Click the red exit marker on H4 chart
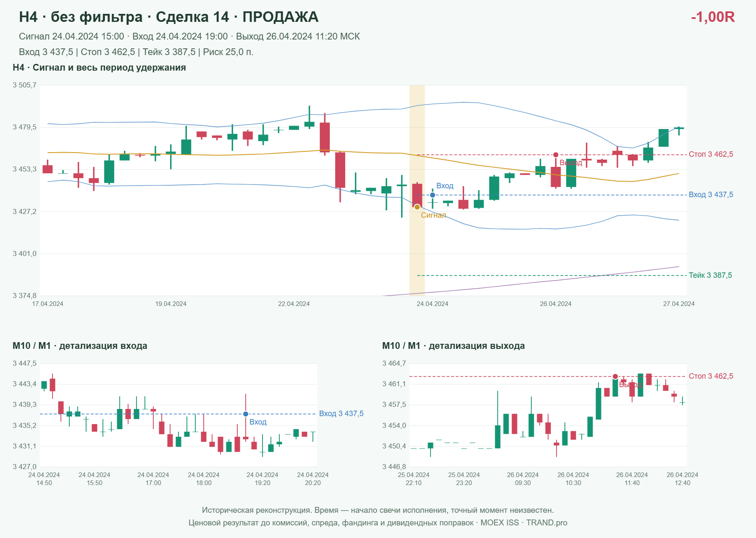This screenshot has width=756, height=538. (x=556, y=155)
